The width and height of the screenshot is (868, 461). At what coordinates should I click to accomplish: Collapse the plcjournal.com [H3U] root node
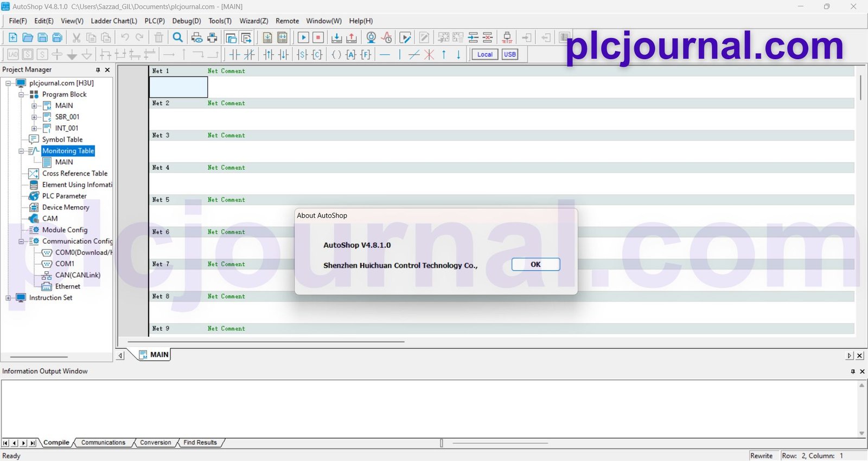(8, 83)
